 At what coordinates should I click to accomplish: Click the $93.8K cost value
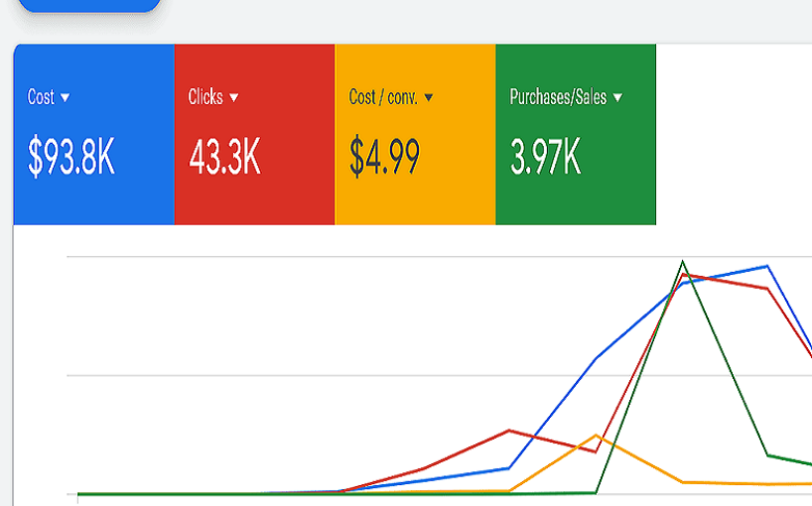pos(71,158)
